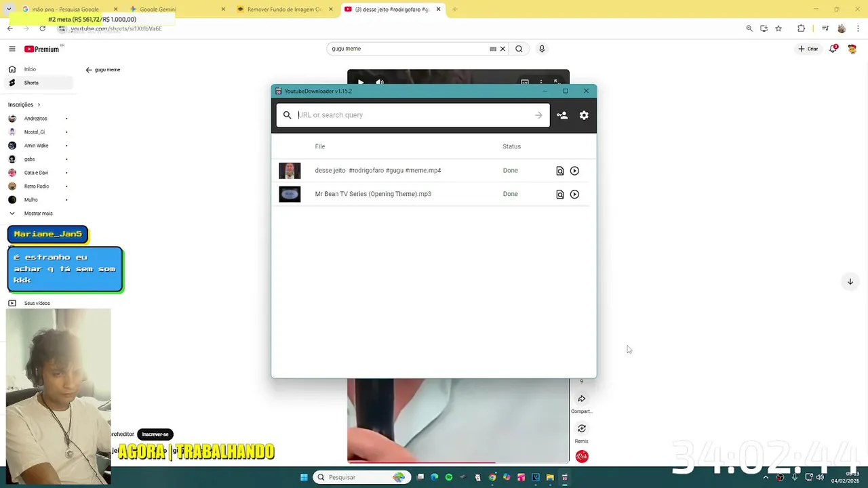Open YouTube account avatar menu

point(852,49)
